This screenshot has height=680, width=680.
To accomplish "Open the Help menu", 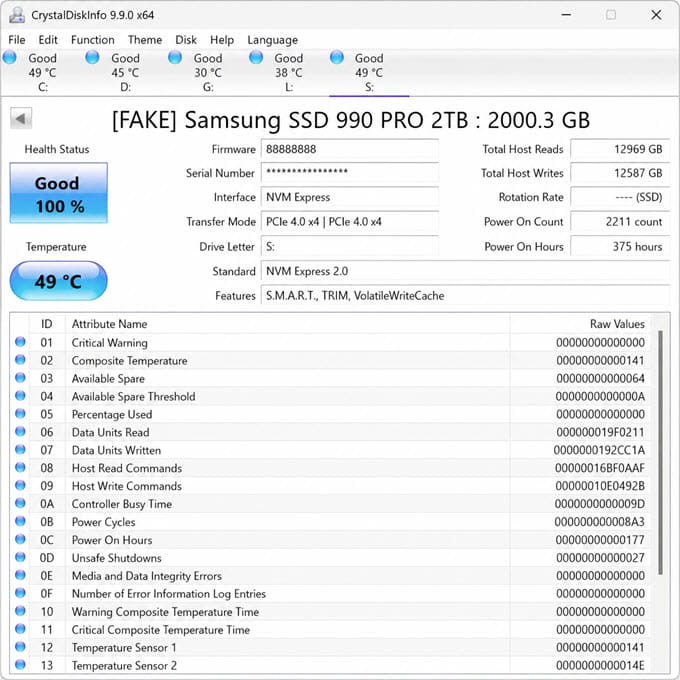I will pyautogui.click(x=222, y=40).
